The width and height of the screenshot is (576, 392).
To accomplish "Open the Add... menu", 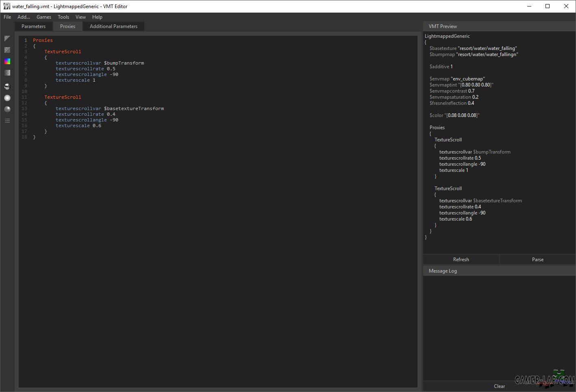I will 24,17.
